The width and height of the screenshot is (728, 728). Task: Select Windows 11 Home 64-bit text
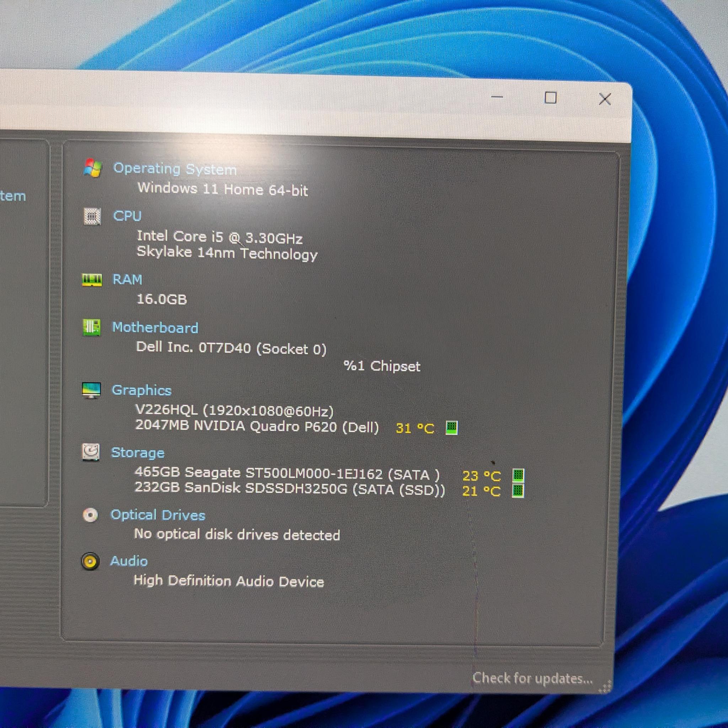[223, 189]
